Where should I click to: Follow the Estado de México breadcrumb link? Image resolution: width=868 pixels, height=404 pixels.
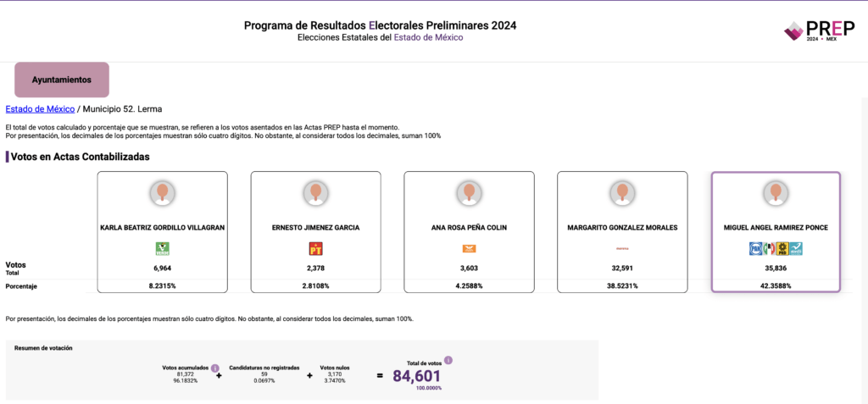coord(40,109)
